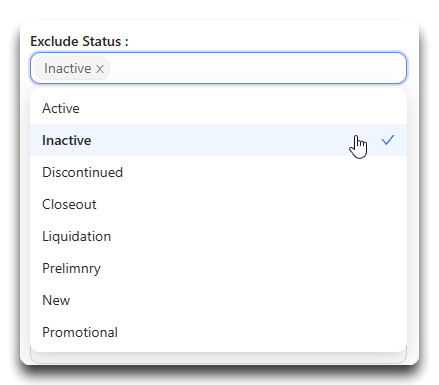439x385 pixels.
Task: Mark Promotional as an excluded status
Action: click(218, 332)
